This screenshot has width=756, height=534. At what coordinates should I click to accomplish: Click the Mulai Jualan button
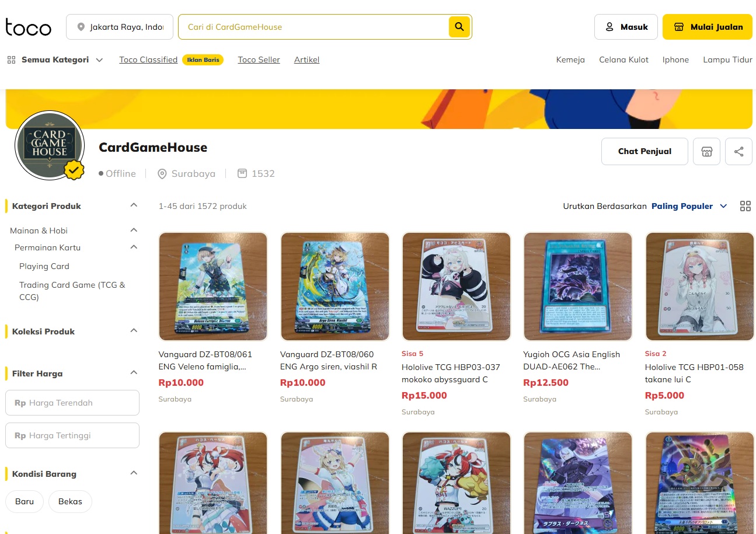[708, 27]
